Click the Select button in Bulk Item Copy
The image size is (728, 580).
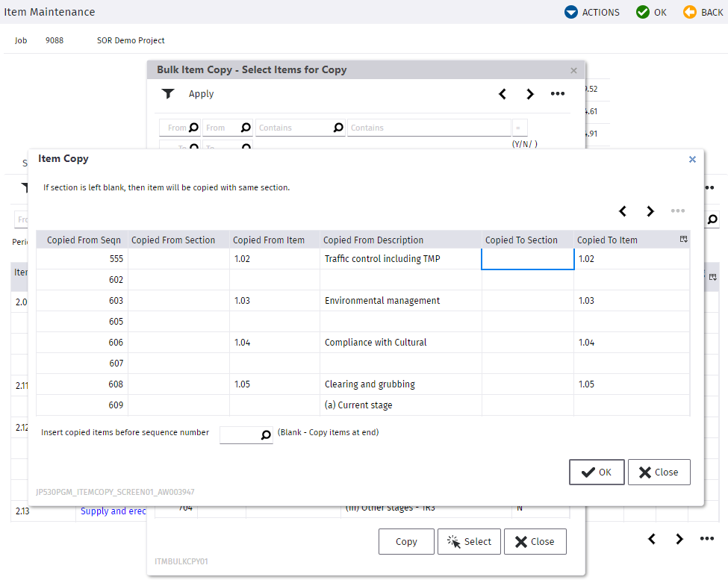(x=469, y=541)
